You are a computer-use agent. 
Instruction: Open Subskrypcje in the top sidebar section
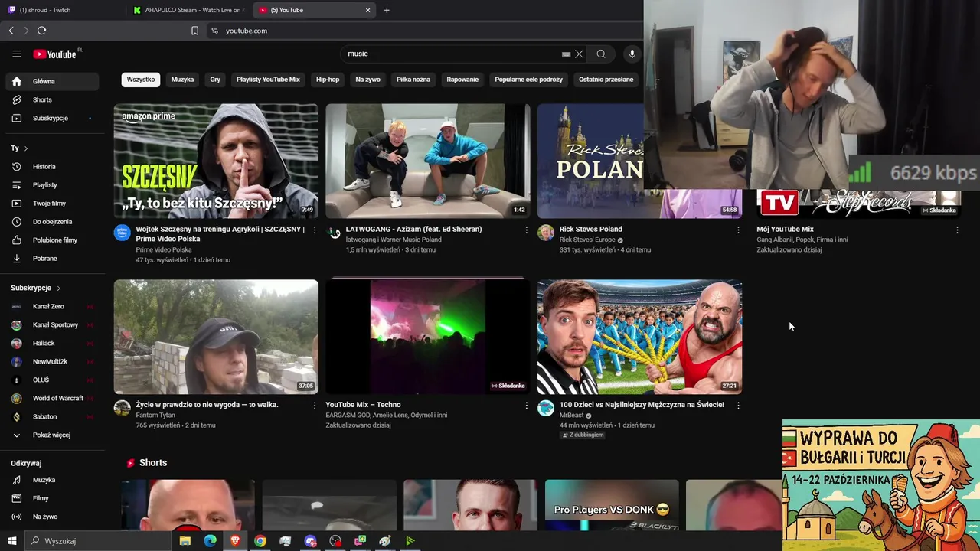click(x=52, y=118)
